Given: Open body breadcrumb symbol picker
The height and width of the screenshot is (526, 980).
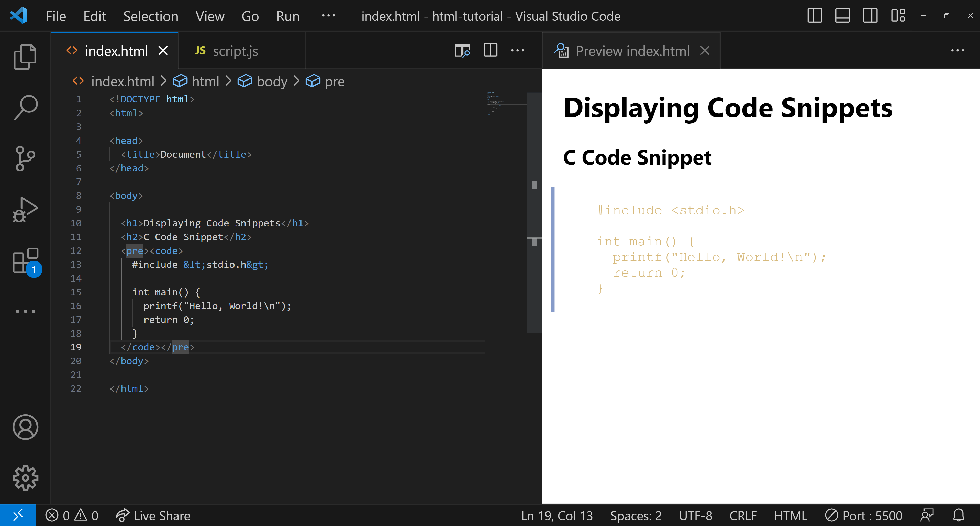Looking at the screenshot, I should pyautogui.click(x=262, y=81).
